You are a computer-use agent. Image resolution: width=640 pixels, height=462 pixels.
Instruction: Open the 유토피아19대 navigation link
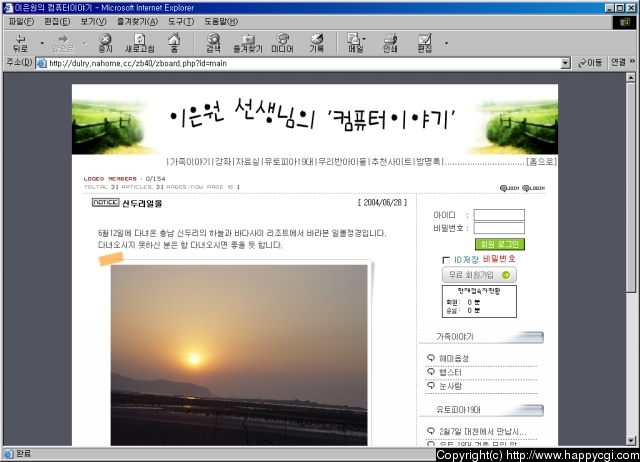click(x=289, y=162)
